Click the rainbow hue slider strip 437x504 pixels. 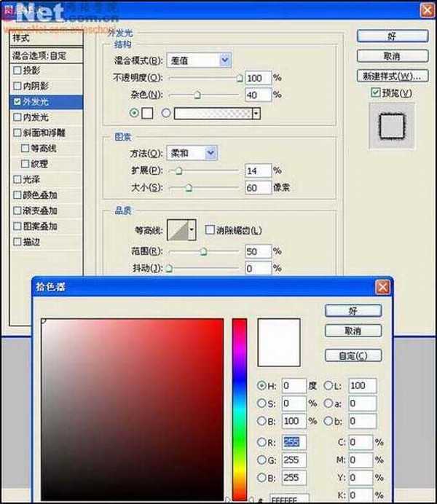(x=239, y=408)
